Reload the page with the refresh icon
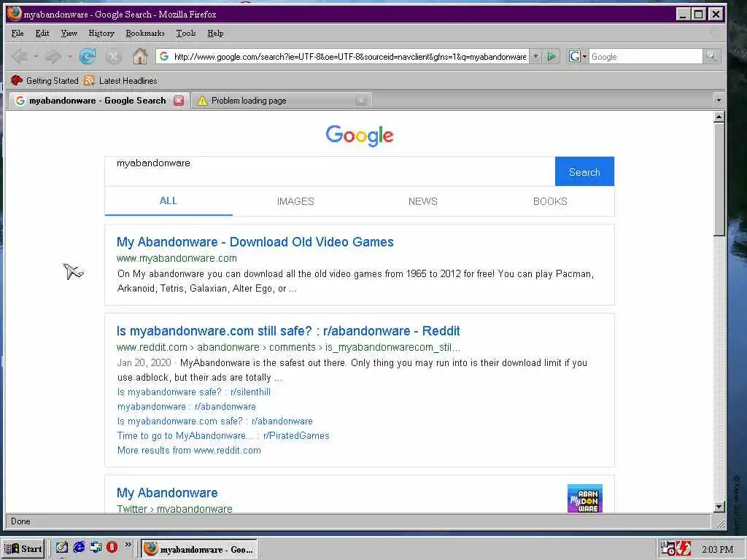Image resolution: width=747 pixels, height=560 pixels. click(x=88, y=57)
